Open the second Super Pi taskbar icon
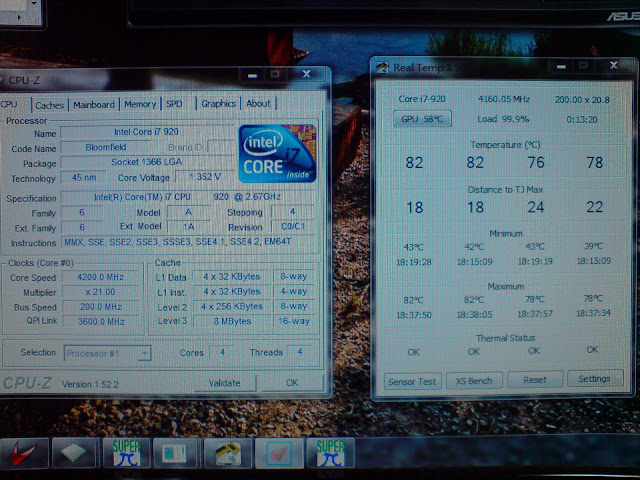The image size is (640, 480). 330,453
